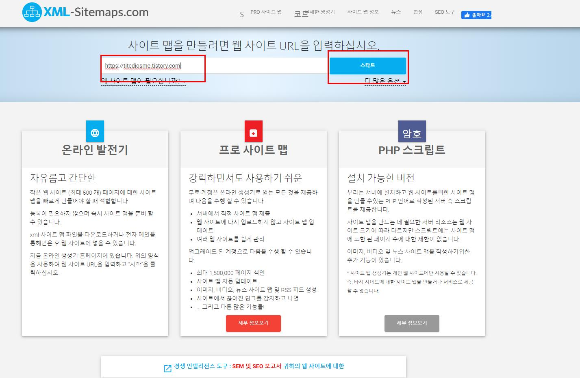This screenshot has width=580, height=378.
Task: Click the 암호 PHP 스크립트 icon
Action: (412, 131)
